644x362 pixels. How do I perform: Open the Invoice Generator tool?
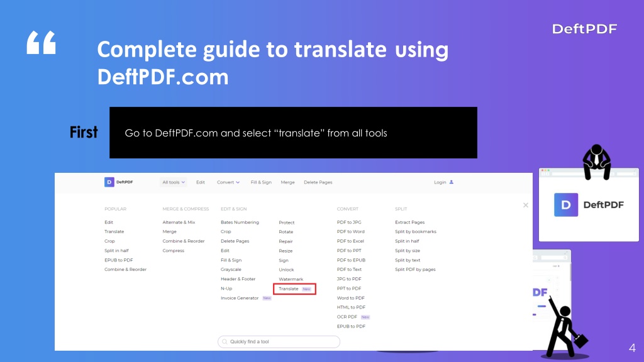(x=240, y=298)
